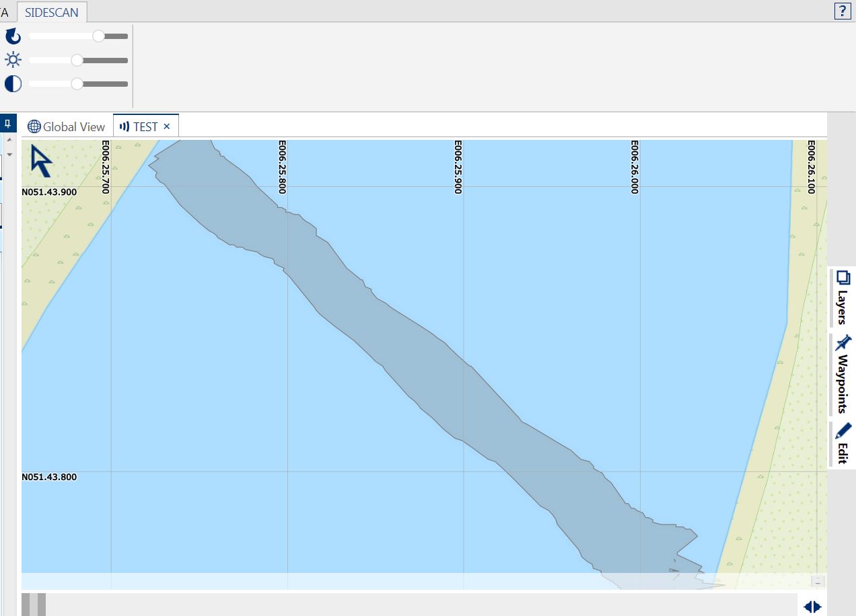Click the sonar icon on TEST tab
856x616 pixels.
124,126
